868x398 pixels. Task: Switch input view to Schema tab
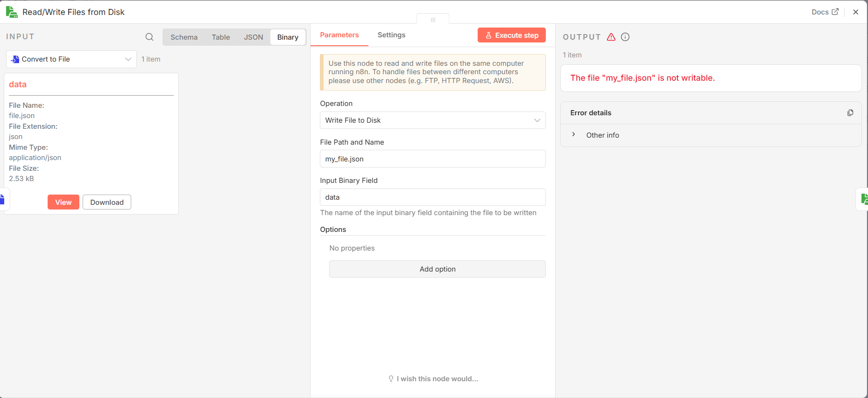[184, 37]
